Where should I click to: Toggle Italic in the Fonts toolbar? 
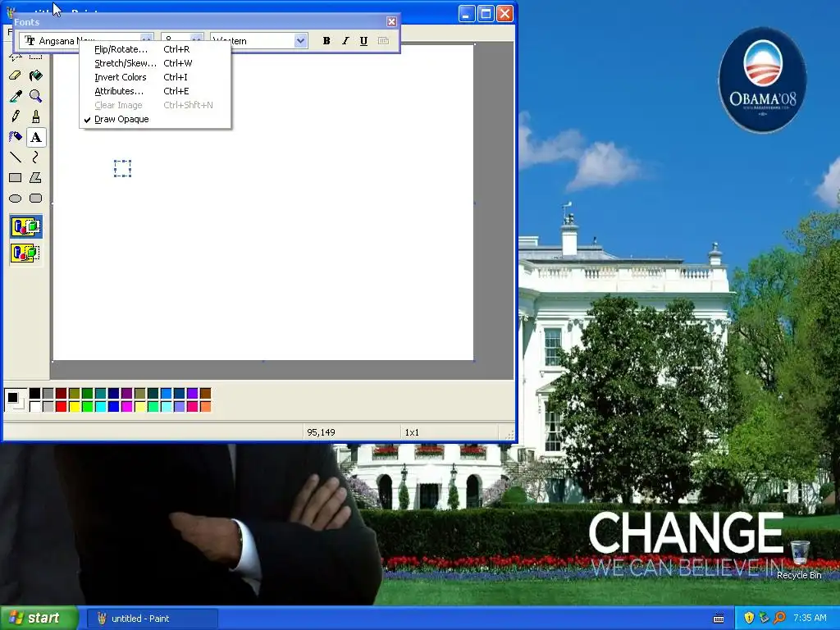click(345, 41)
